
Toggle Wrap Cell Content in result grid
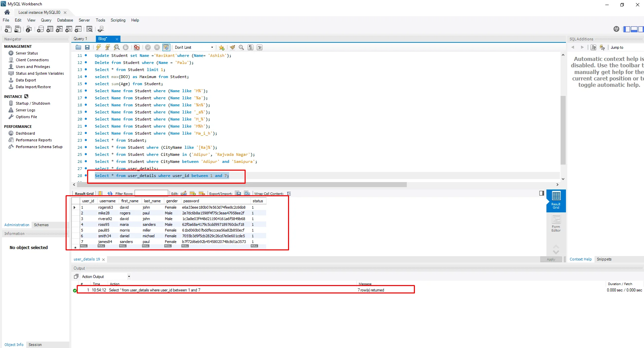click(x=289, y=194)
